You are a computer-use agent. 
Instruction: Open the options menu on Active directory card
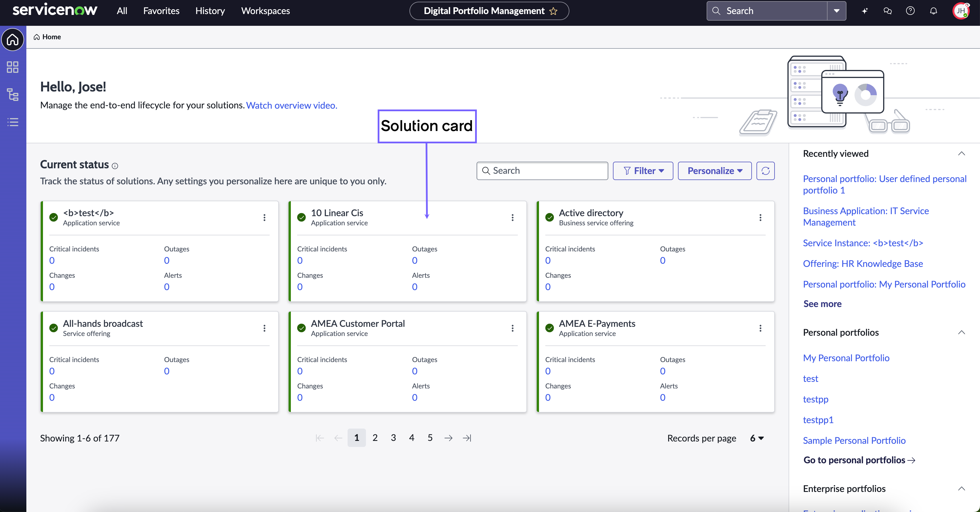coord(760,217)
